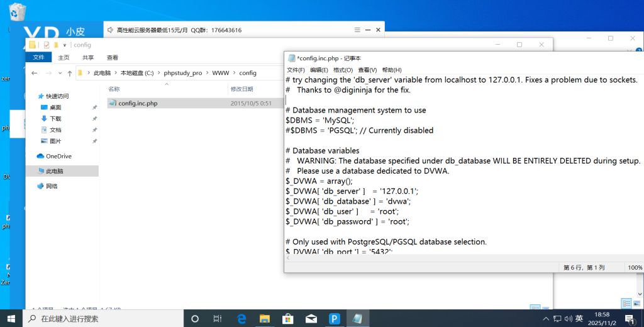Open the quick access toolbar customize dropdown
Viewport: 644px width, 327px height.
pos(65,45)
